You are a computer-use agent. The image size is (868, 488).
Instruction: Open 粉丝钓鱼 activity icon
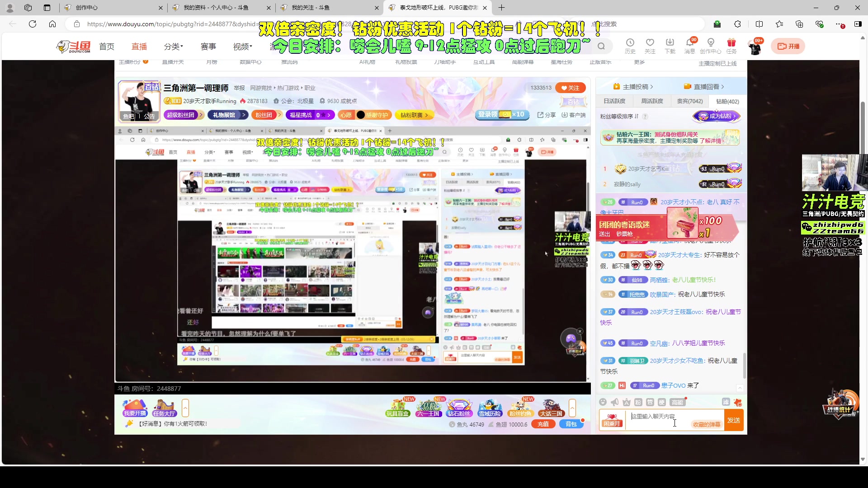click(520, 408)
